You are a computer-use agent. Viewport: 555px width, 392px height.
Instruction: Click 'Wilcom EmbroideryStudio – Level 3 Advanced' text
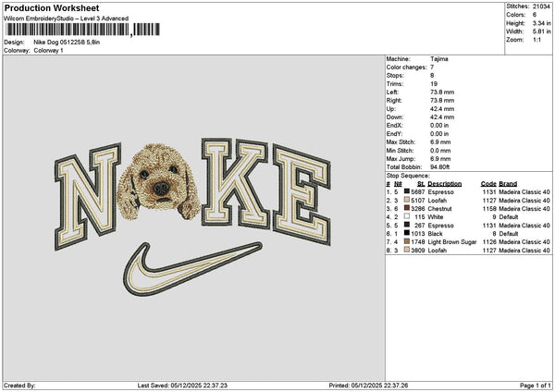pyautogui.click(x=67, y=18)
